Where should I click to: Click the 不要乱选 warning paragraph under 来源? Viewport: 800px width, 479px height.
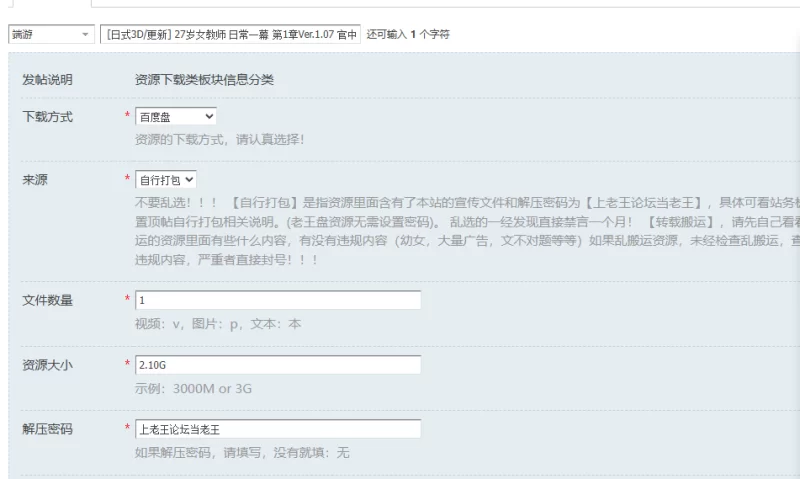[x=467, y=231]
